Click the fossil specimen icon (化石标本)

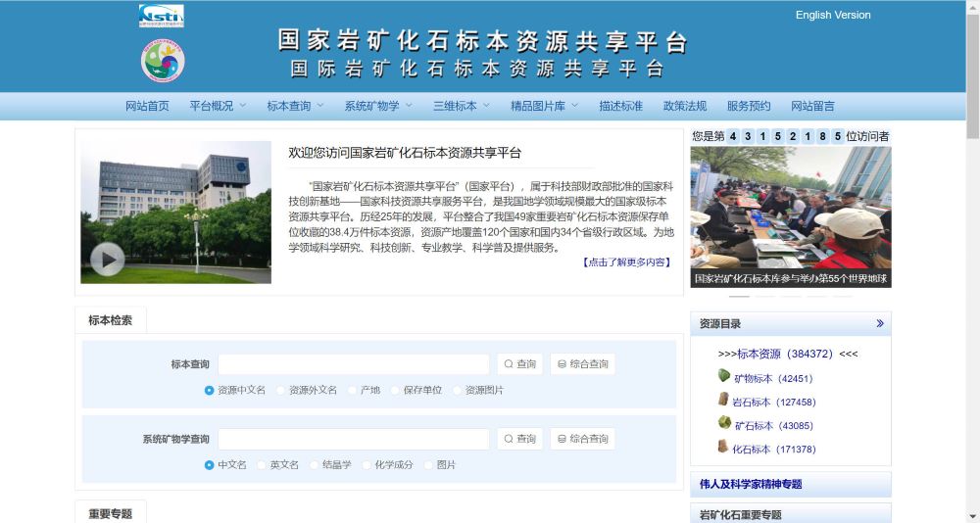tap(724, 448)
